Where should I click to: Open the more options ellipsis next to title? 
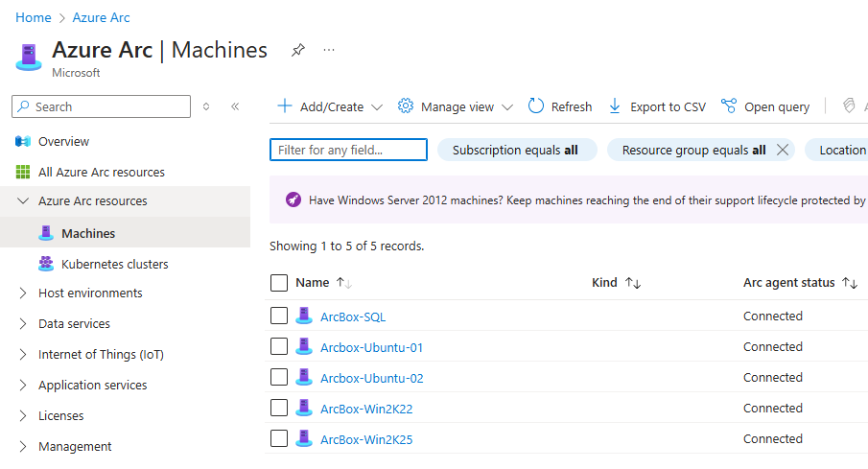point(329,51)
